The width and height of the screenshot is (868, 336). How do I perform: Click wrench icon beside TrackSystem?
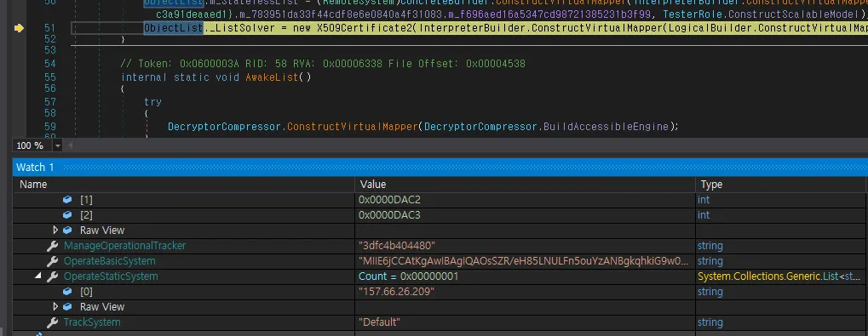coord(53,322)
